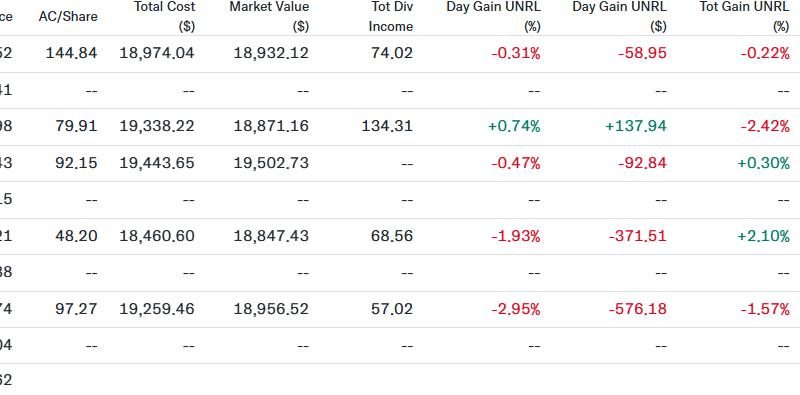
Task: Sort by Total Cost ($) column
Action: click(x=164, y=16)
